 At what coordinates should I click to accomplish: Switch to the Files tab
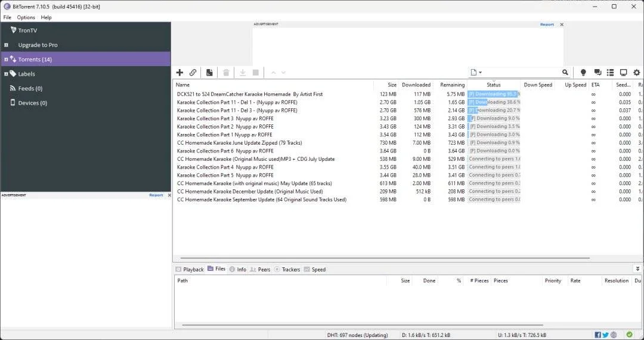(216, 269)
